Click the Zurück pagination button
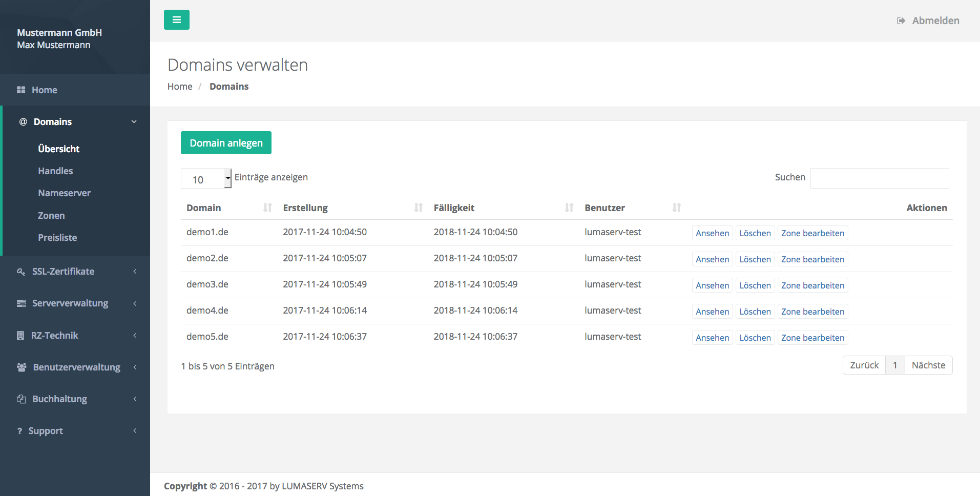Screen dimensions: 980x496 click(864, 365)
